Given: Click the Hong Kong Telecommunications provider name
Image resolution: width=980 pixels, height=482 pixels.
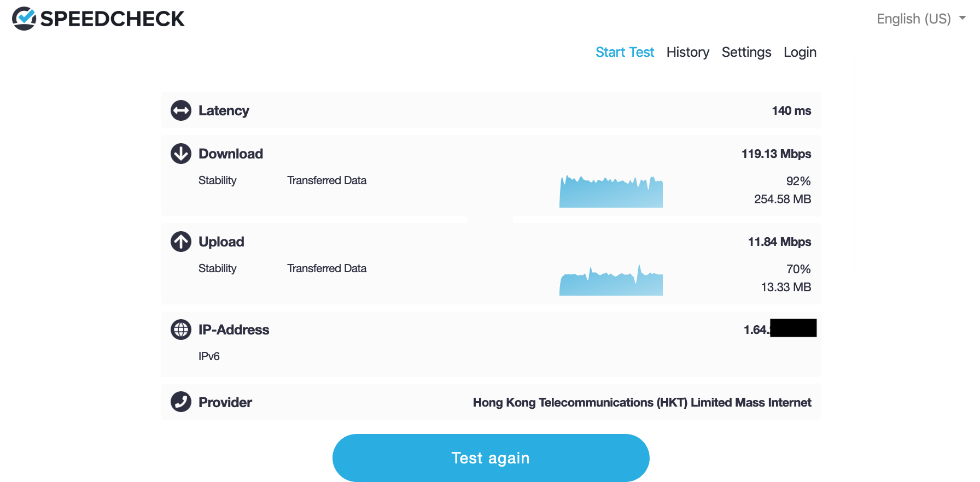Looking at the screenshot, I should point(641,403).
